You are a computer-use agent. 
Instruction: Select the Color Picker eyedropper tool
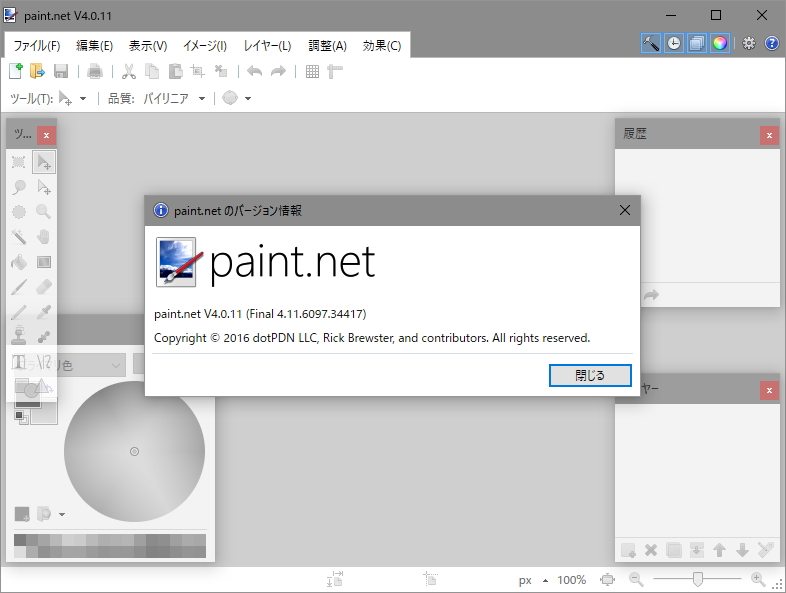(x=44, y=312)
